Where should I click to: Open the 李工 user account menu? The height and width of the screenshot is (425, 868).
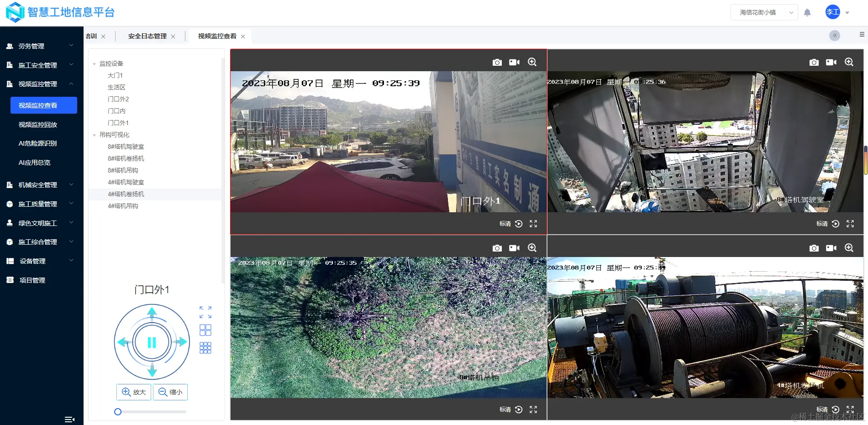(837, 12)
